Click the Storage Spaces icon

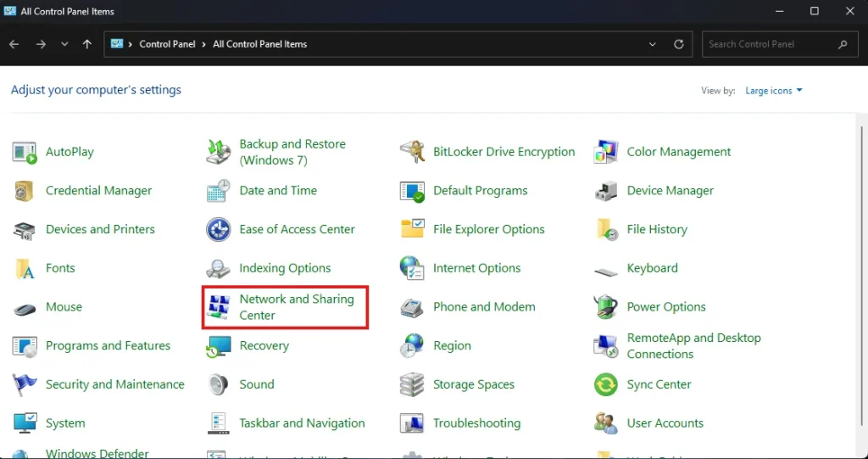[412, 384]
